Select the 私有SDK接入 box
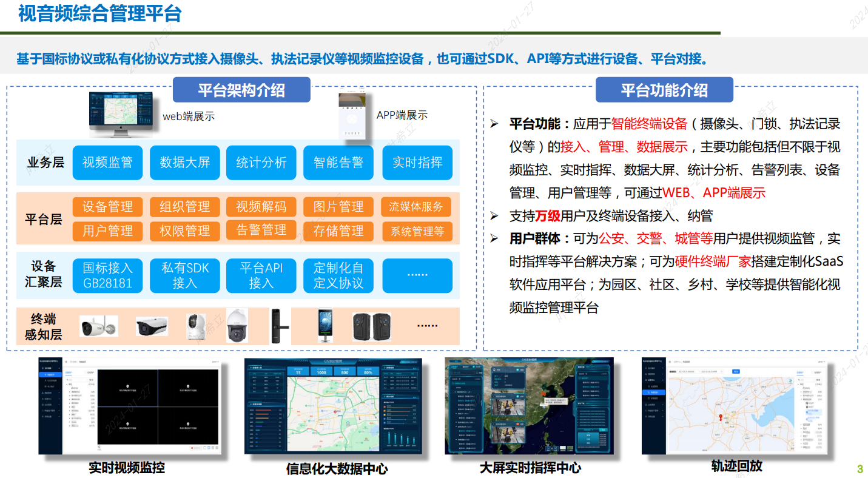The image size is (868, 478). 185,276
